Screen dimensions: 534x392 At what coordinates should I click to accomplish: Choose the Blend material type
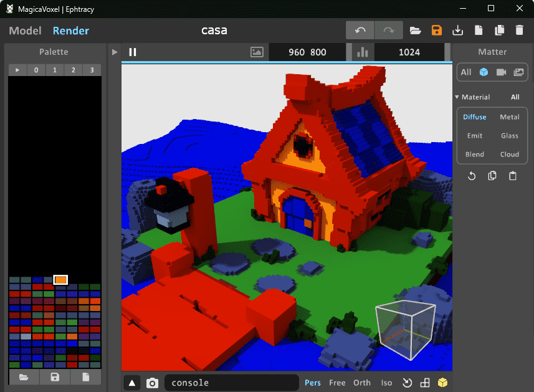474,155
